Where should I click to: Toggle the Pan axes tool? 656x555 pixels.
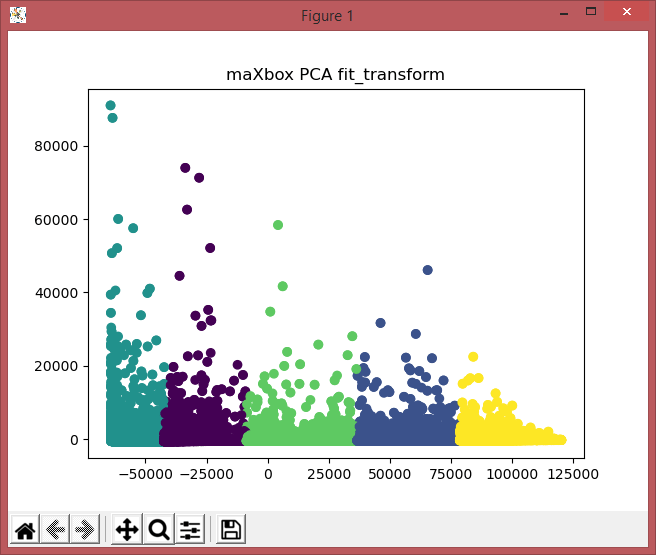127,530
